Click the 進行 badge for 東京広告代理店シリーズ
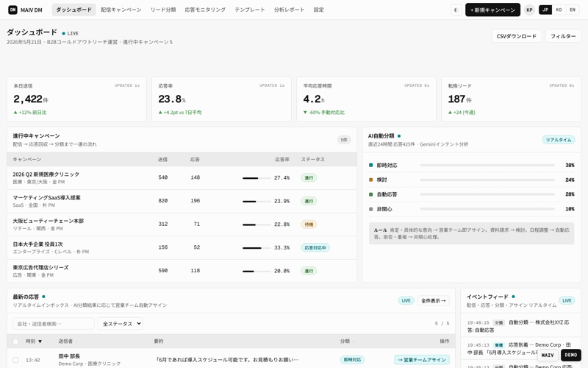Image resolution: width=588 pixels, height=368 pixels. coord(309,271)
